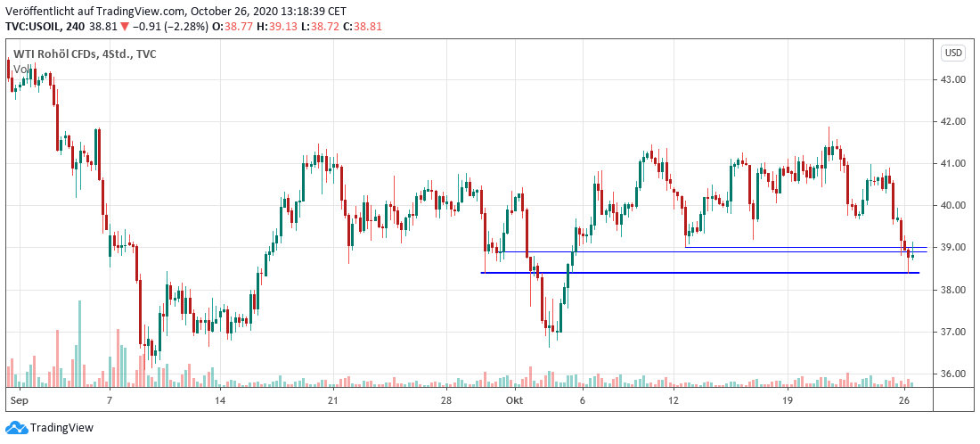Click the 36.00 price axis label
The height and width of the screenshot is (444, 980).
(953, 374)
